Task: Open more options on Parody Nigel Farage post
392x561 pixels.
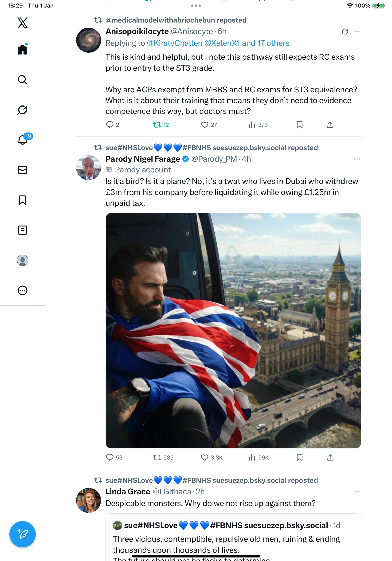Action: 357,159
